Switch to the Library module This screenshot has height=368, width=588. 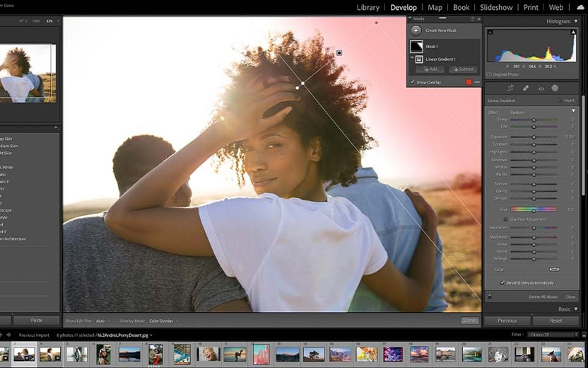[367, 8]
